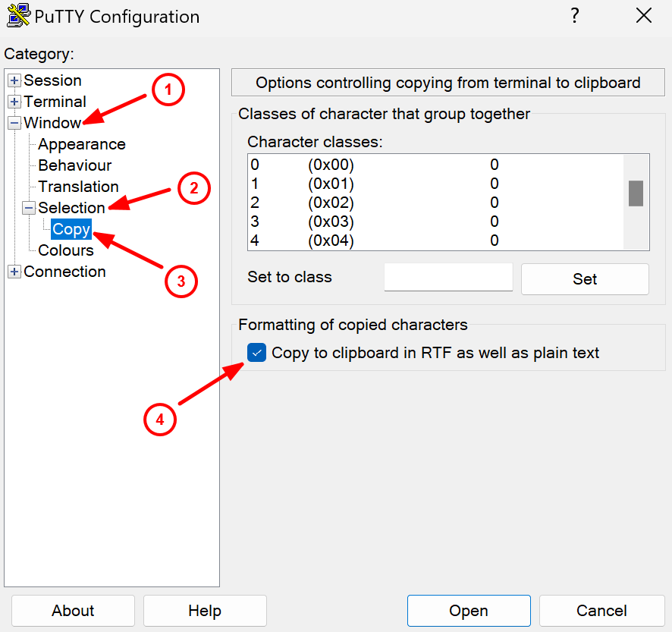672x632 pixels.
Task: Click the Set button
Action: 584,279
